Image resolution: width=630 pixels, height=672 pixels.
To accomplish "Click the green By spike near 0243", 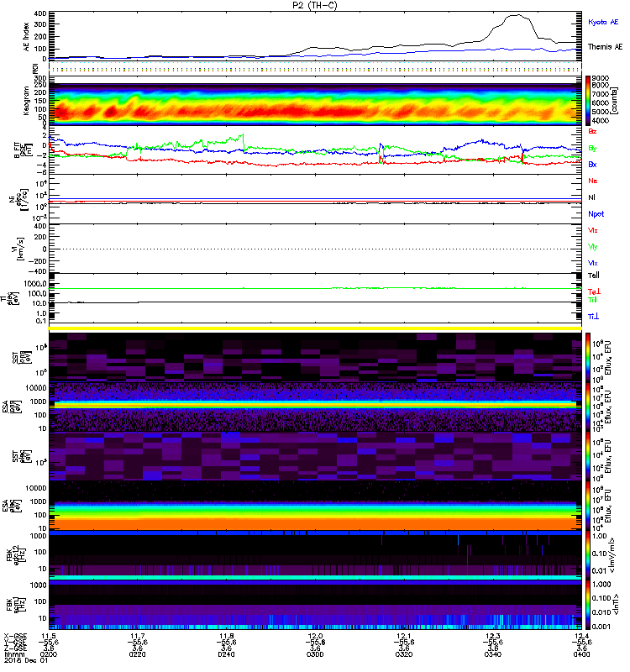I will click(x=243, y=136).
